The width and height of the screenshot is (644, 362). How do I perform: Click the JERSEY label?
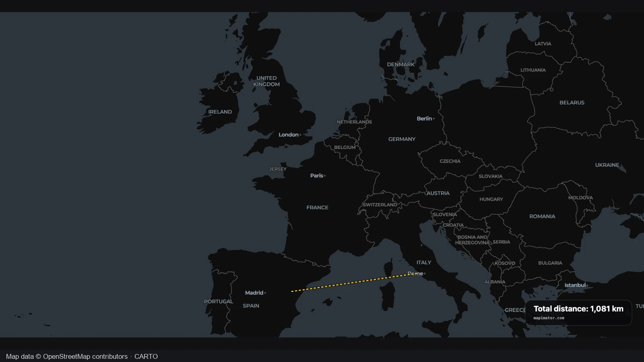click(278, 169)
